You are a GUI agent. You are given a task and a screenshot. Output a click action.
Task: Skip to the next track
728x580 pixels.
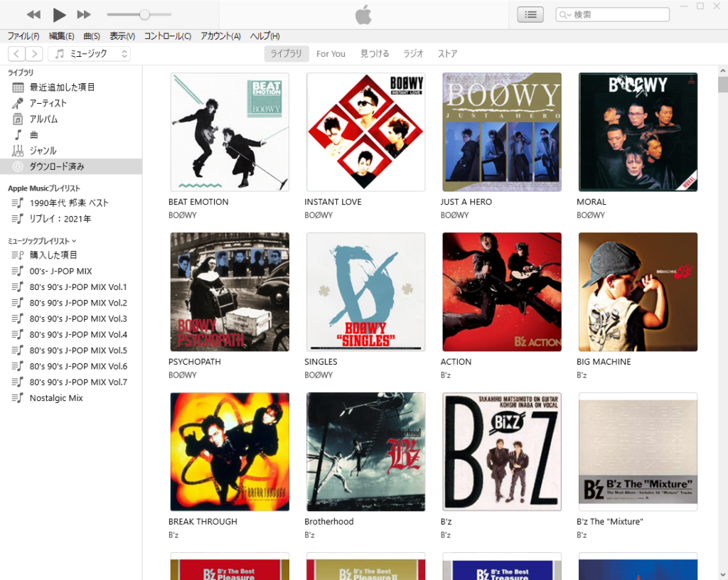pos(84,14)
